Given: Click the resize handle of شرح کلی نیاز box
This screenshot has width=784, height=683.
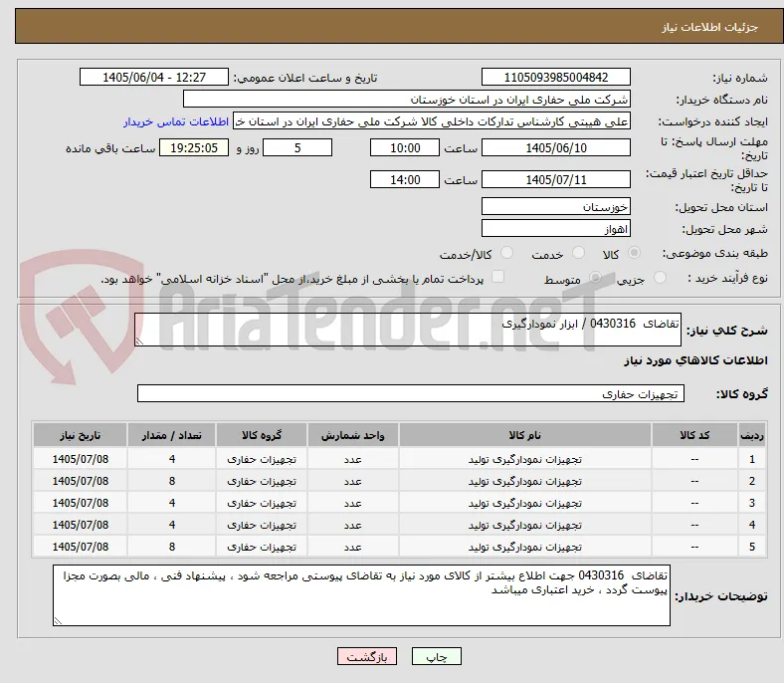Looking at the screenshot, I should pyautogui.click(x=139, y=341).
